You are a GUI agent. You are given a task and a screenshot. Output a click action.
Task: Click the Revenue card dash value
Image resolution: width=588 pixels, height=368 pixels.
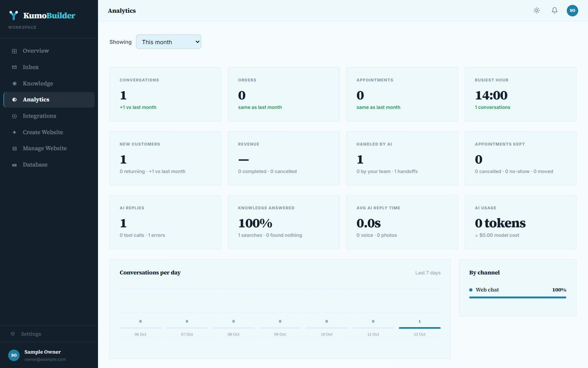(x=243, y=160)
